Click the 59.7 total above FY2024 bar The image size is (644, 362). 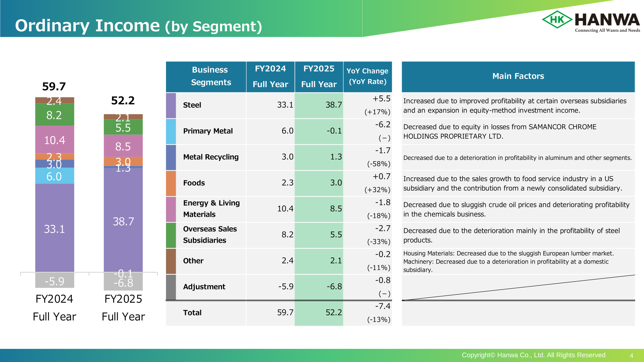pos(54,86)
